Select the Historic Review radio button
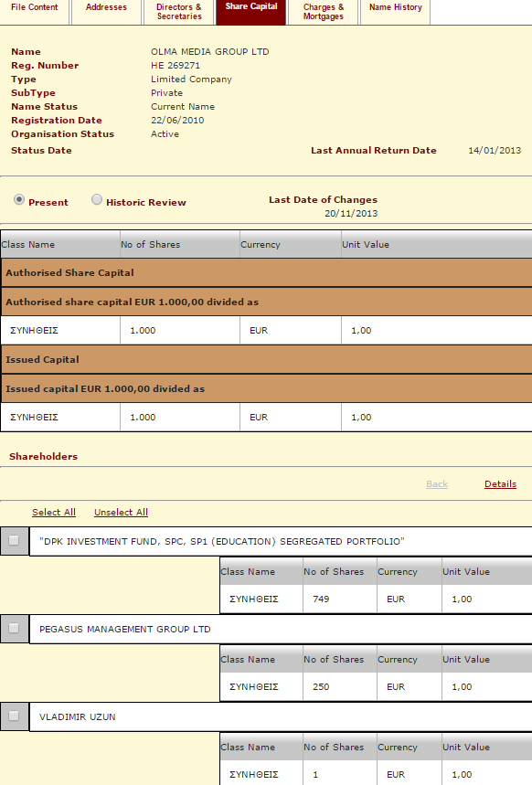The height and width of the screenshot is (785, 532). pyautogui.click(x=97, y=200)
